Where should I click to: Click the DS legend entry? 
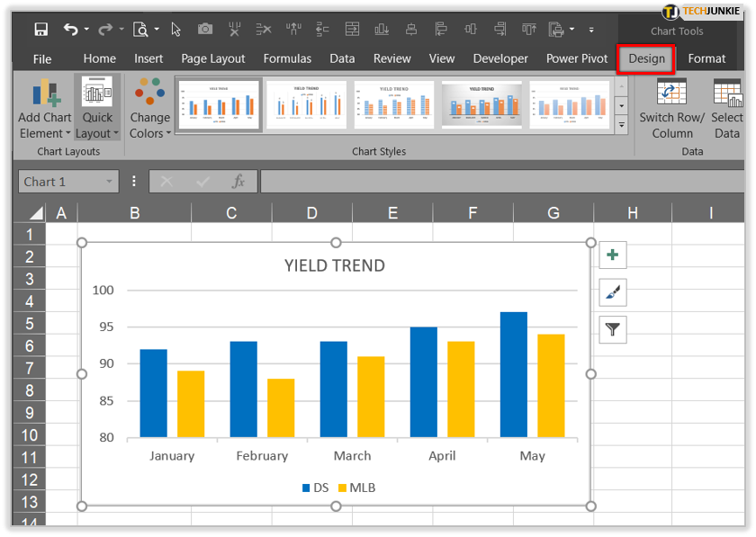coord(315,488)
